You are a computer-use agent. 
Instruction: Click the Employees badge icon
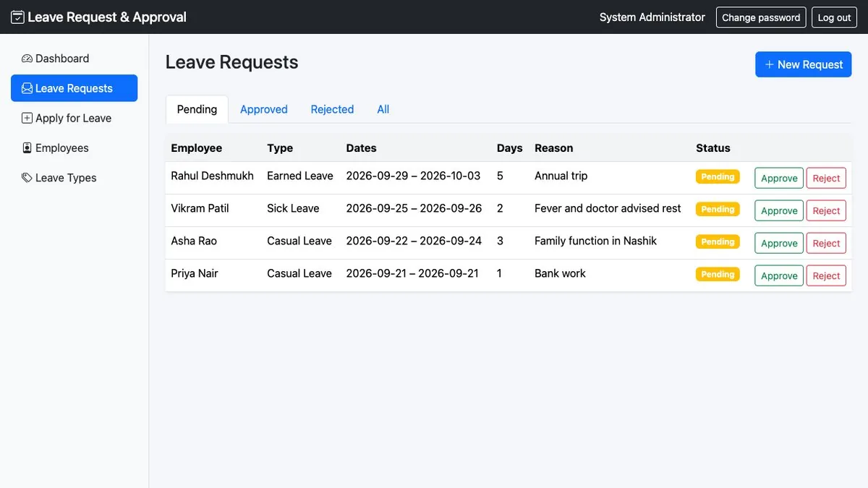coord(27,147)
